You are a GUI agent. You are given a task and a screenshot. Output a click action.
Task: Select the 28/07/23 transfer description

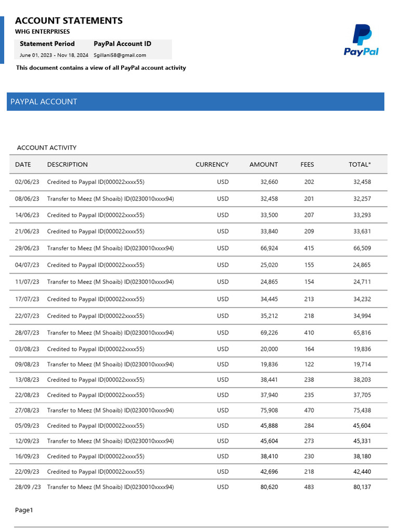click(x=110, y=332)
